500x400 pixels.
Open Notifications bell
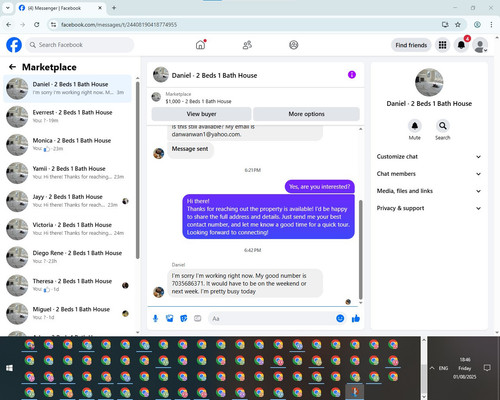461,45
